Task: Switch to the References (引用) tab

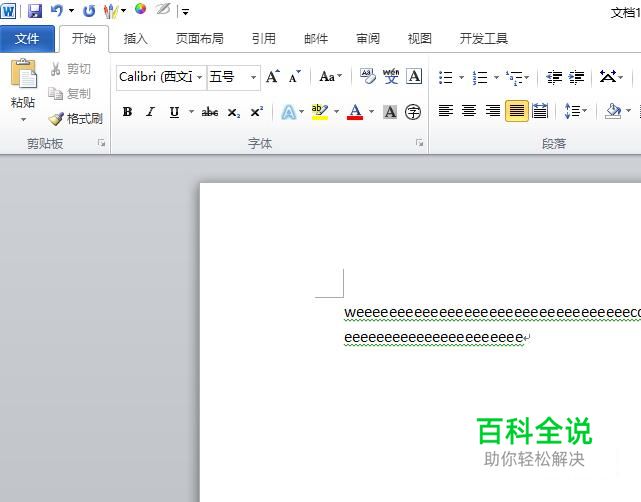Action: (x=263, y=39)
